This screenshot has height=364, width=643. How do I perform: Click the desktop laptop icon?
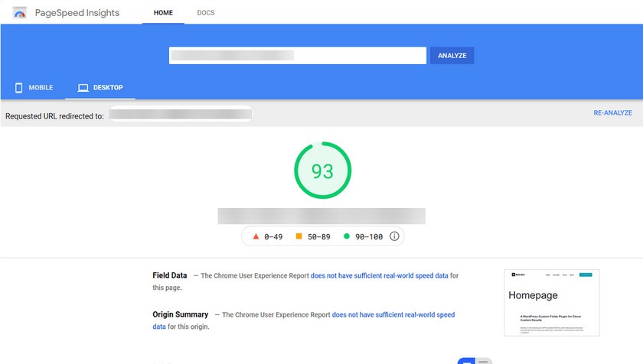pos(83,88)
